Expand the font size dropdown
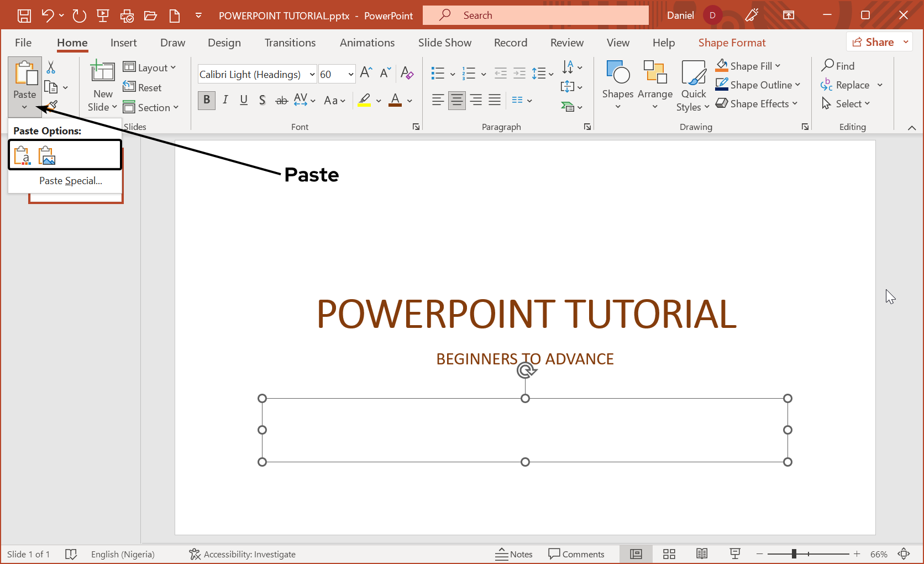The height and width of the screenshot is (564, 924). point(350,74)
